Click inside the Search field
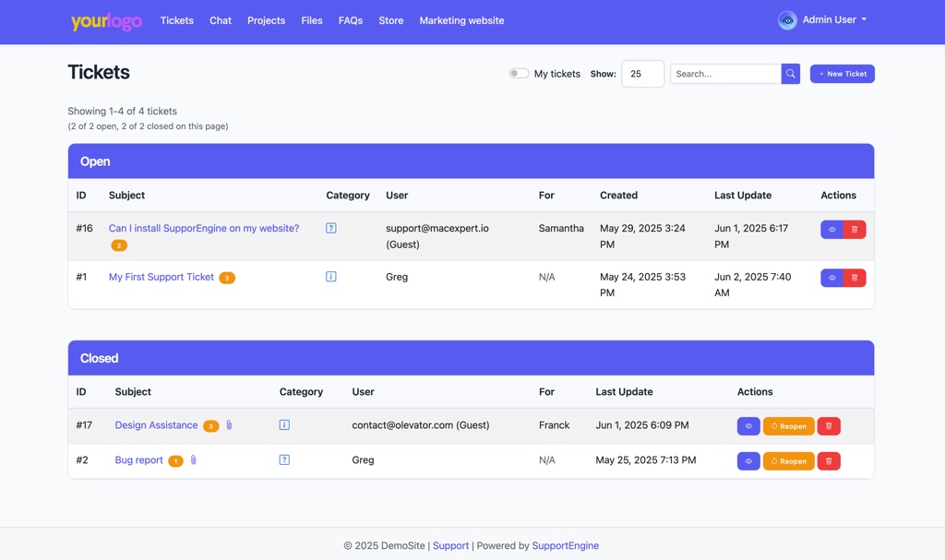945x560 pixels. click(725, 73)
